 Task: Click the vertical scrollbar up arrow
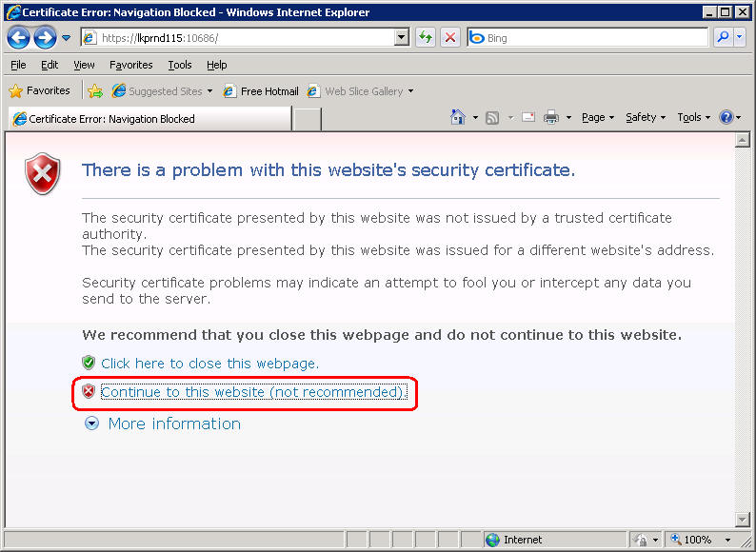pos(742,140)
